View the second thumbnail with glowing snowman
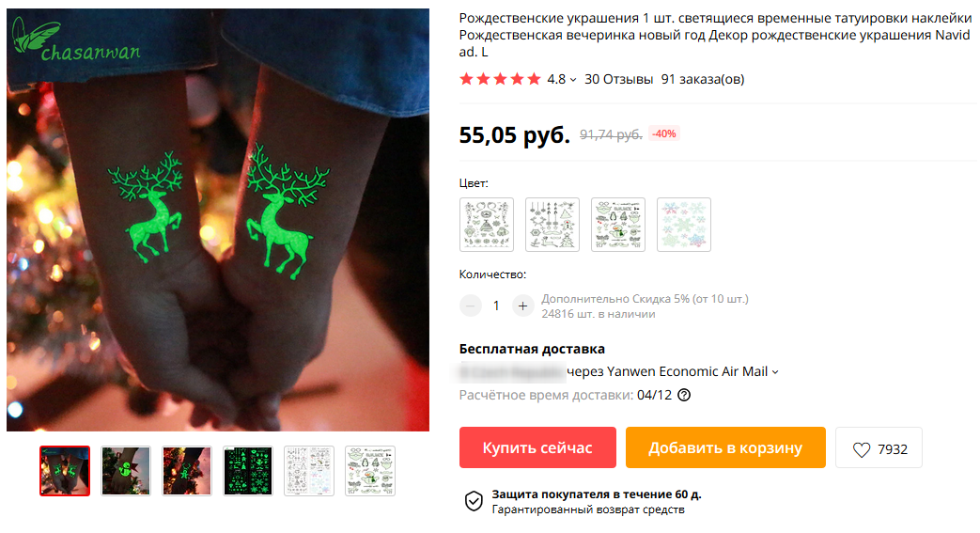Screen dimensions: 980x533 [x=126, y=471]
